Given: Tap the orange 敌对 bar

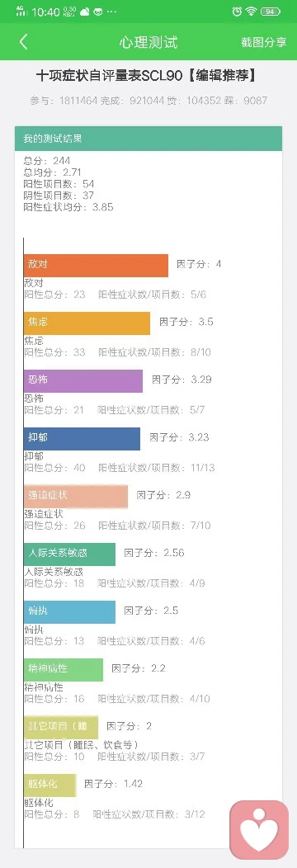Looking at the screenshot, I should tap(96, 265).
